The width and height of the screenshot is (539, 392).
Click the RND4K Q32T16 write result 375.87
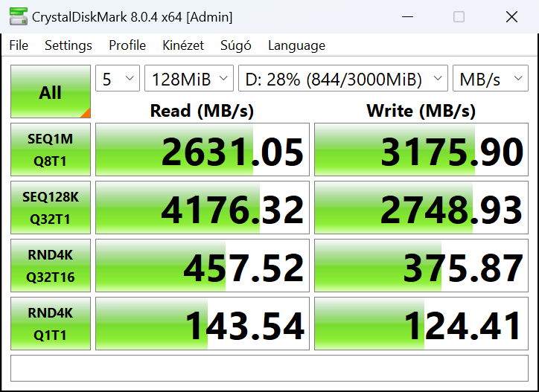(421, 266)
